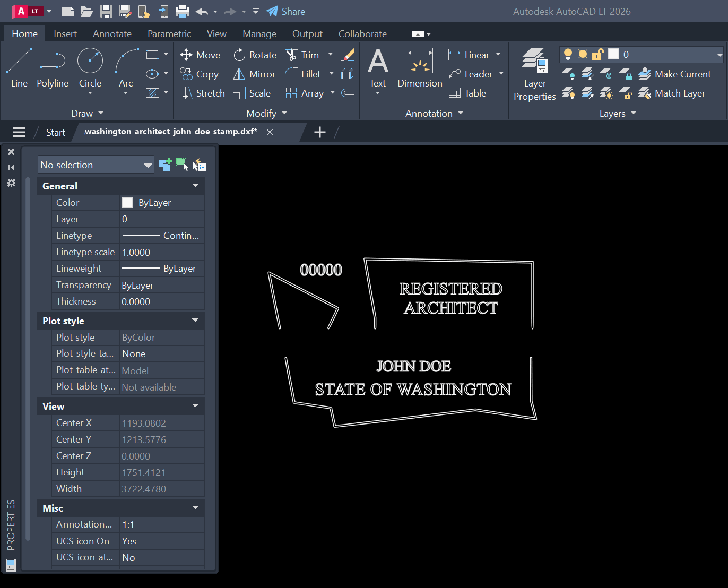The width and height of the screenshot is (728, 588).
Task: Activate the Move command
Action: 200,55
